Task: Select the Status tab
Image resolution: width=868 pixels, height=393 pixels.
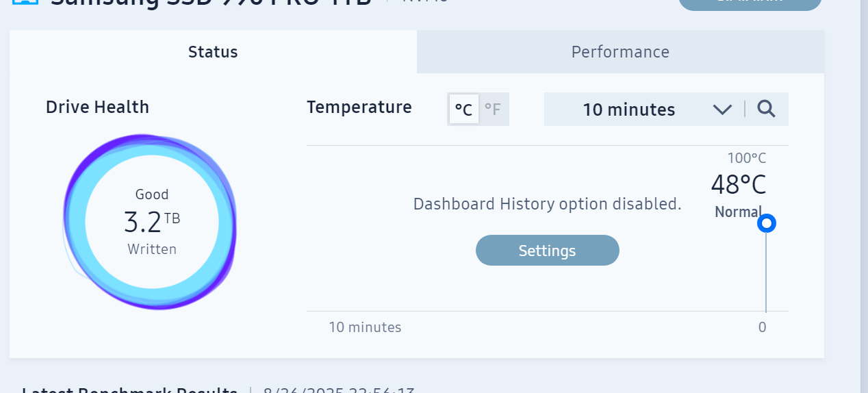Action: pyautogui.click(x=213, y=52)
